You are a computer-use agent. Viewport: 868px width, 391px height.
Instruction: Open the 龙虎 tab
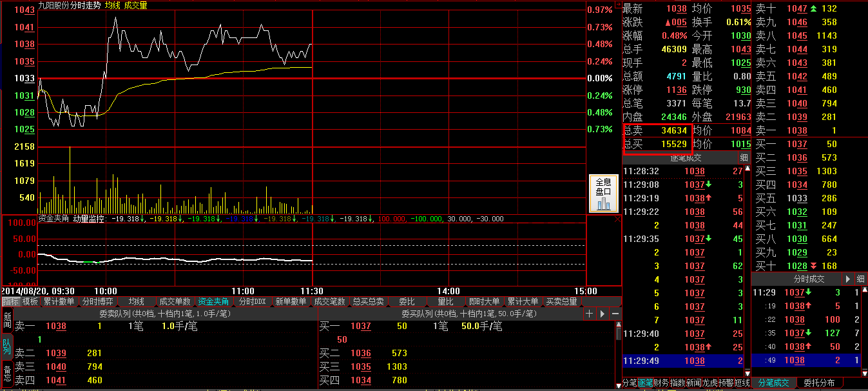709,383
